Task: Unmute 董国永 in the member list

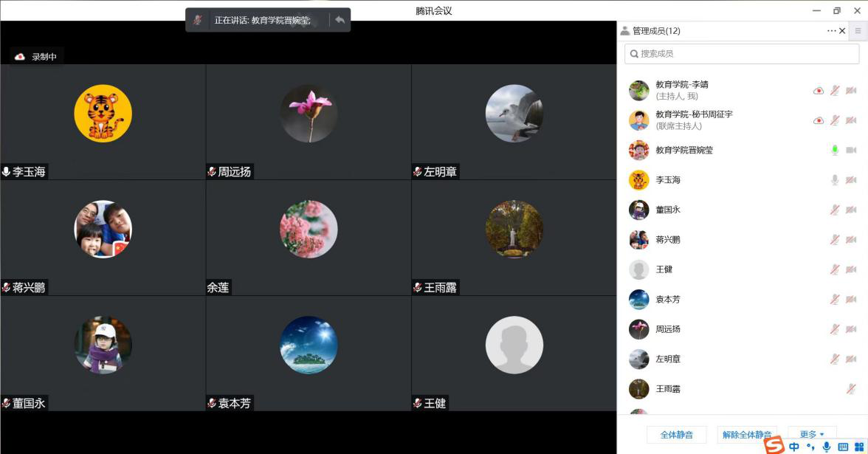Action: [835, 210]
